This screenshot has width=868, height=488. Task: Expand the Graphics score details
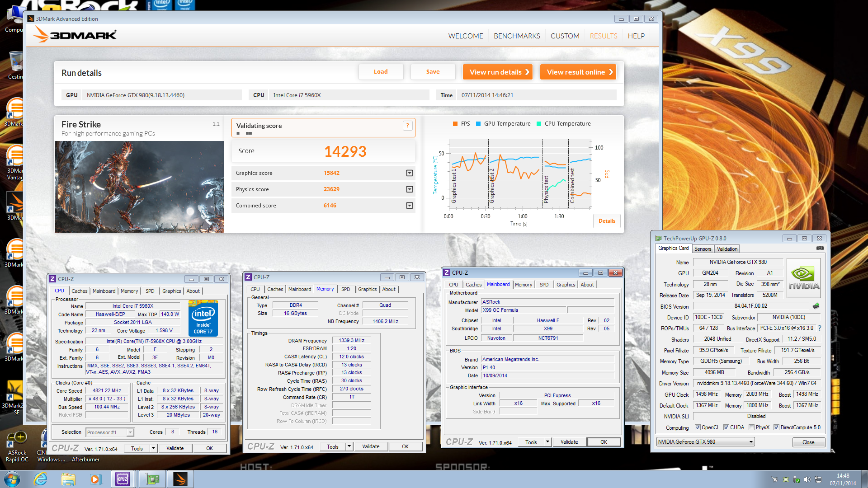tap(409, 173)
